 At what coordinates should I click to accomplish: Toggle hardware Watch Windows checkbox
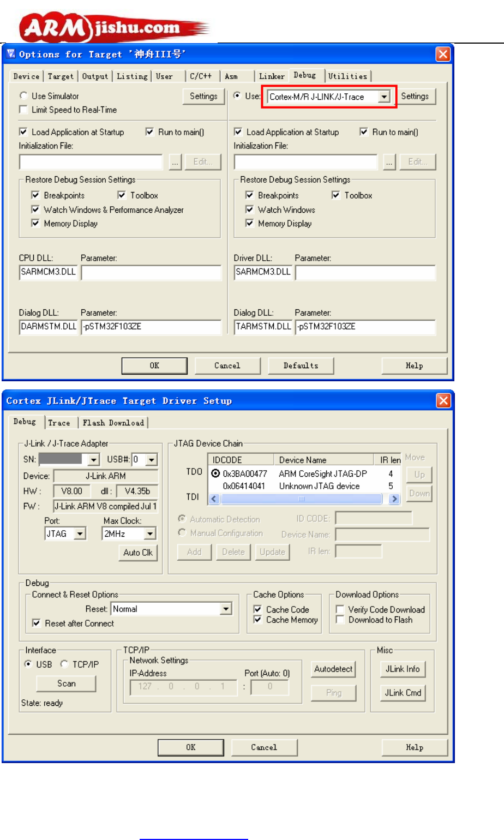[250, 209]
